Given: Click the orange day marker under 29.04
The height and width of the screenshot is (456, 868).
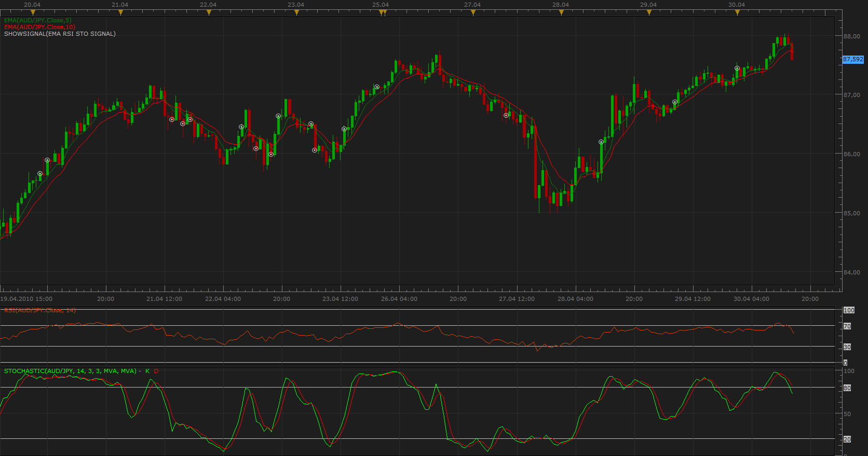Looking at the screenshot, I should click(x=649, y=12).
